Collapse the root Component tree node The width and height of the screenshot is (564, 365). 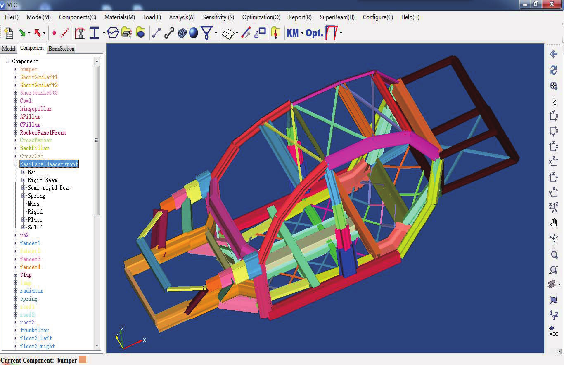tap(7, 61)
